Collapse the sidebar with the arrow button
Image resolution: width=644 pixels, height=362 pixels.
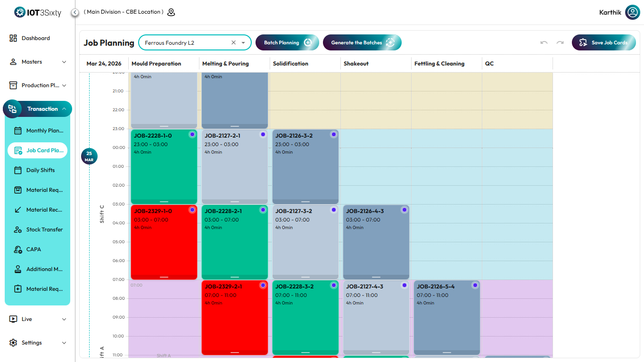[74, 12]
